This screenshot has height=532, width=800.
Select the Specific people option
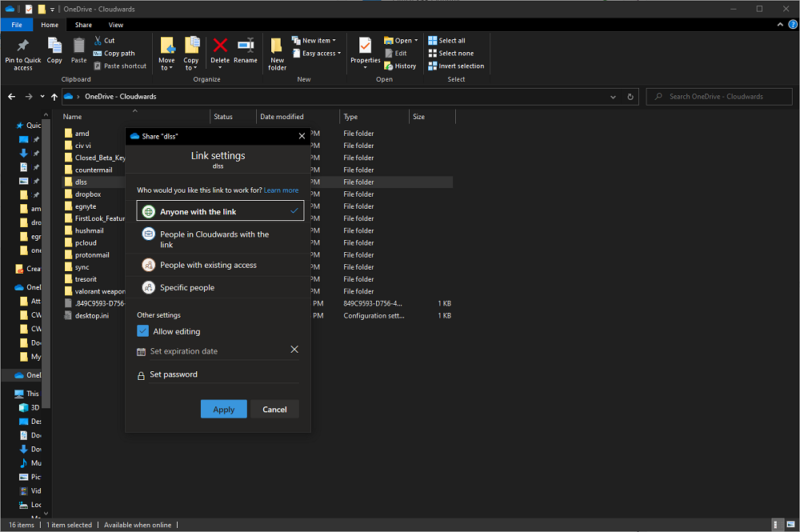[220, 287]
